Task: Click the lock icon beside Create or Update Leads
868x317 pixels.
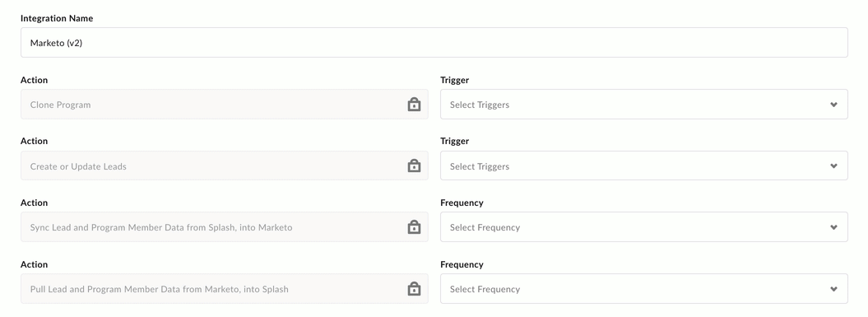Action: click(414, 165)
